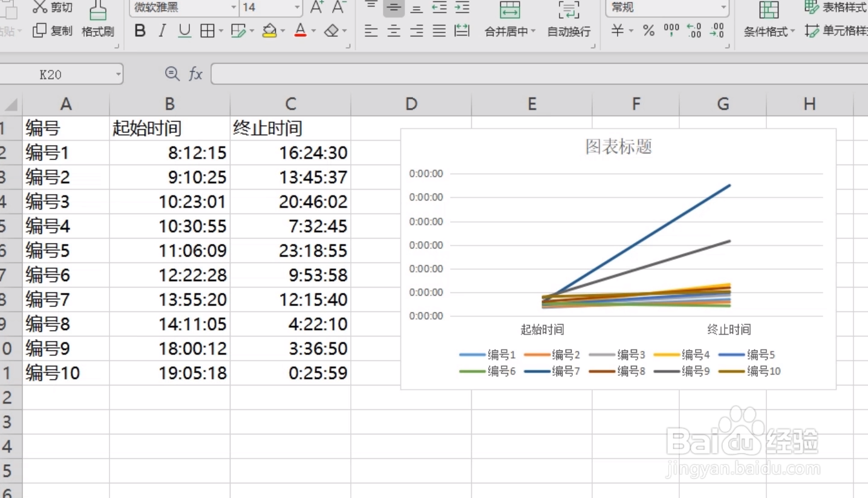Apply the red font color
Screen dimensions: 868x498
[301, 31]
